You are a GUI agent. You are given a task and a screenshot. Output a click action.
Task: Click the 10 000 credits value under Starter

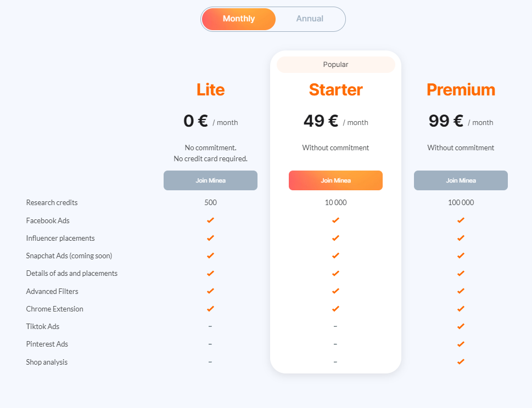point(335,203)
